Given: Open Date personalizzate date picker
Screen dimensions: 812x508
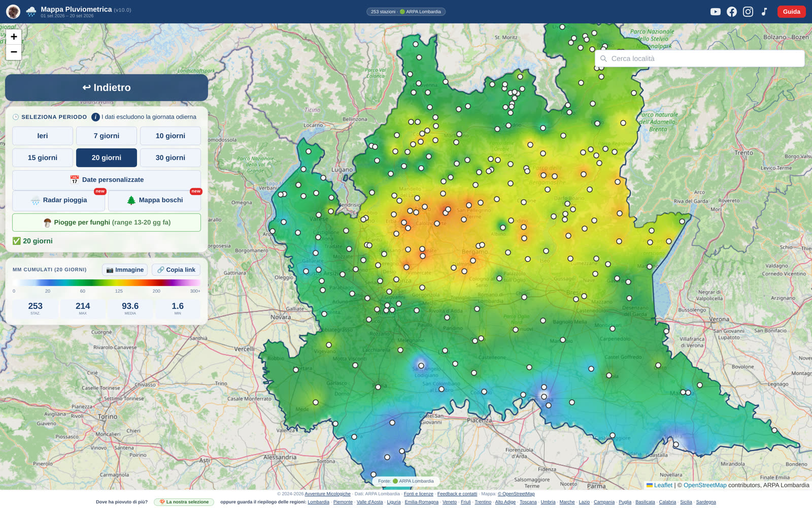Looking at the screenshot, I should (107, 180).
